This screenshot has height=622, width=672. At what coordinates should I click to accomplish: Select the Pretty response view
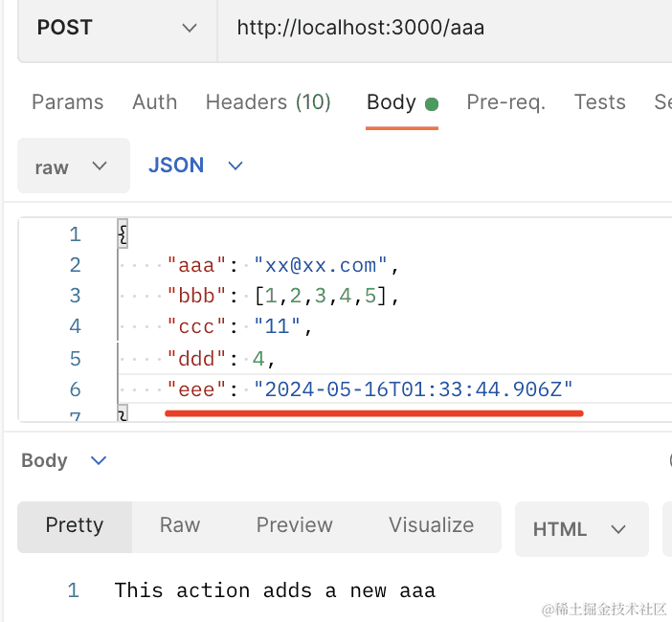coord(75,525)
